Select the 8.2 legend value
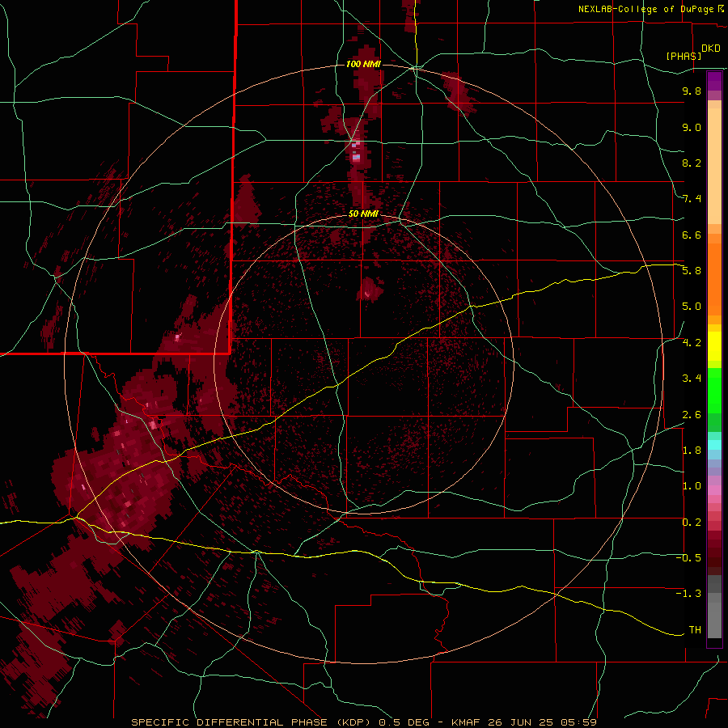Screen dimensions: 728x728 pos(692,163)
